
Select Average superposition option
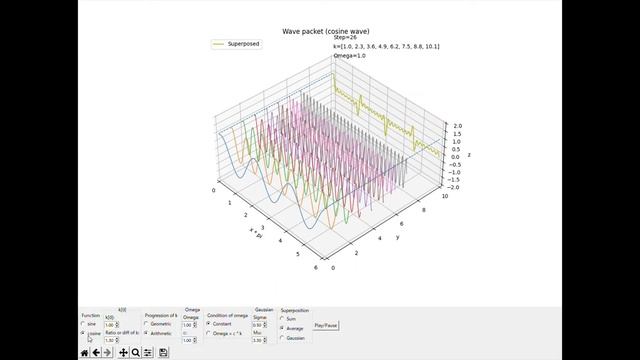point(282,328)
